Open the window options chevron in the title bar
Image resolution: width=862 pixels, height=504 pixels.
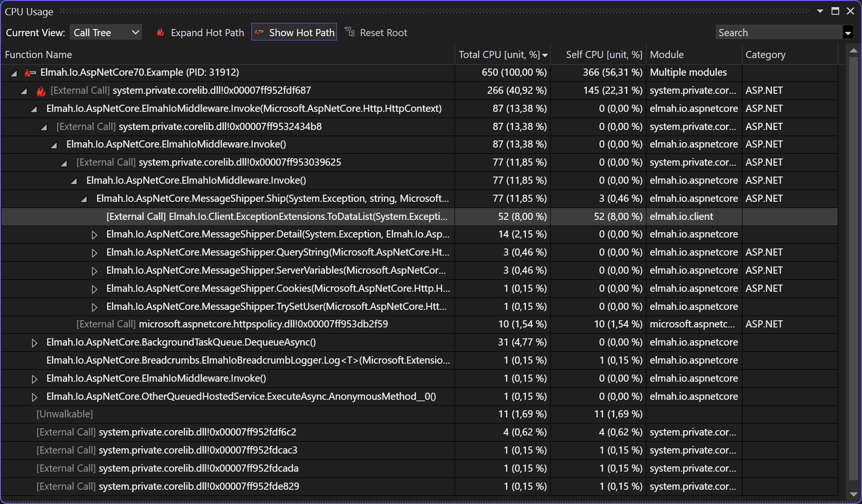click(820, 10)
